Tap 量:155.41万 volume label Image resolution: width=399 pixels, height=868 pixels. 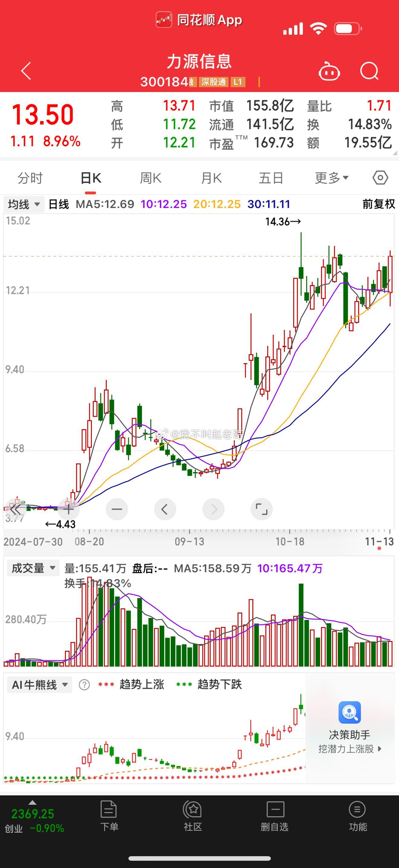click(95, 568)
